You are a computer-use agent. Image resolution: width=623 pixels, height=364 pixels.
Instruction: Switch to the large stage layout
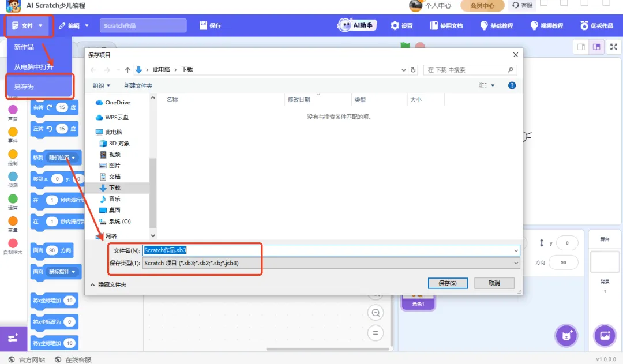pyautogui.click(x=596, y=47)
